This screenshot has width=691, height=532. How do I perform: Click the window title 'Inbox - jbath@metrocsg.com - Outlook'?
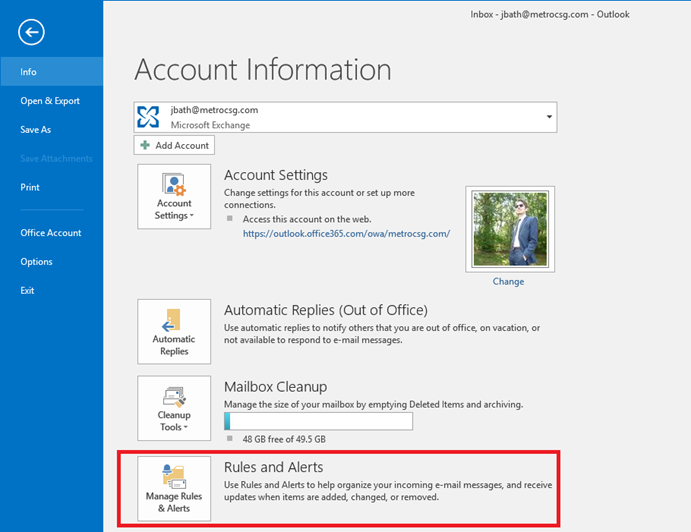click(x=550, y=14)
